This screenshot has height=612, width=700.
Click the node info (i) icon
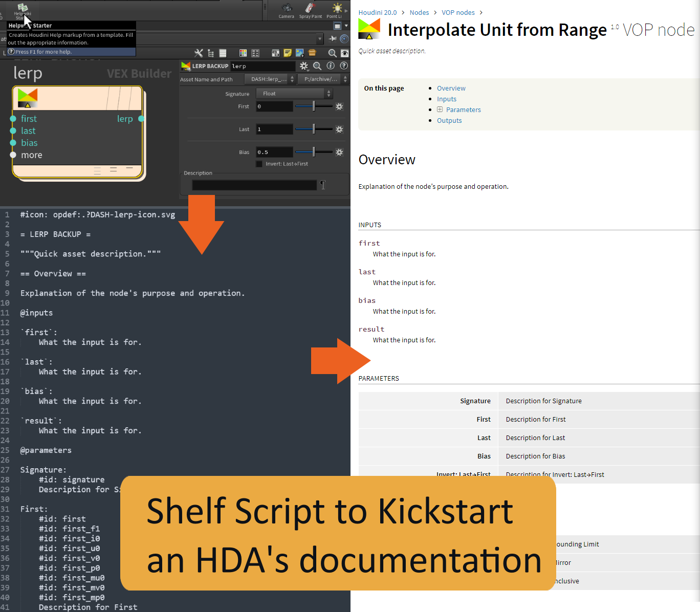331,65
